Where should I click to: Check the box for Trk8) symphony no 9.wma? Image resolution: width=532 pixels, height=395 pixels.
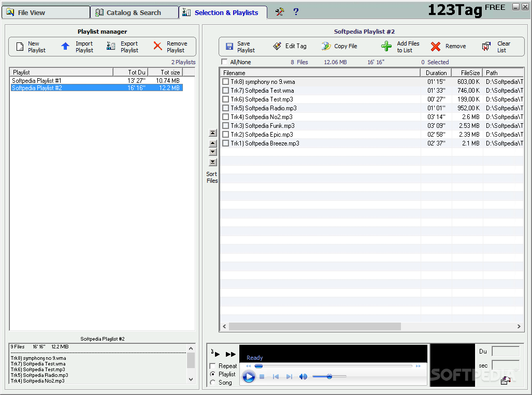226,82
